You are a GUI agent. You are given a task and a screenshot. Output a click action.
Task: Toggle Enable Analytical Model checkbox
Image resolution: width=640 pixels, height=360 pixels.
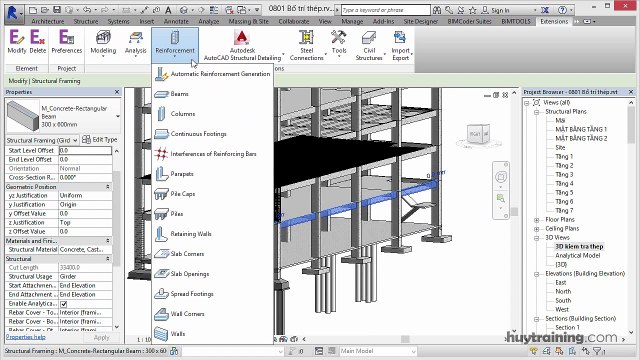pyautogui.click(x=64, y=304)
